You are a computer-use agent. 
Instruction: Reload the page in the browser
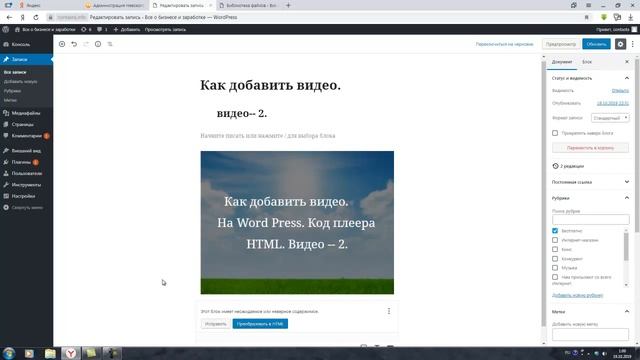[36, 17]
